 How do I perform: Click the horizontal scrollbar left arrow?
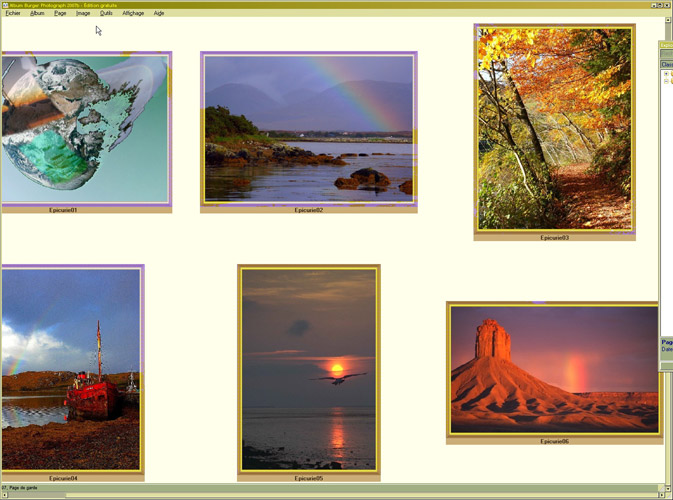pyautogui.click(x=4, y=495)
